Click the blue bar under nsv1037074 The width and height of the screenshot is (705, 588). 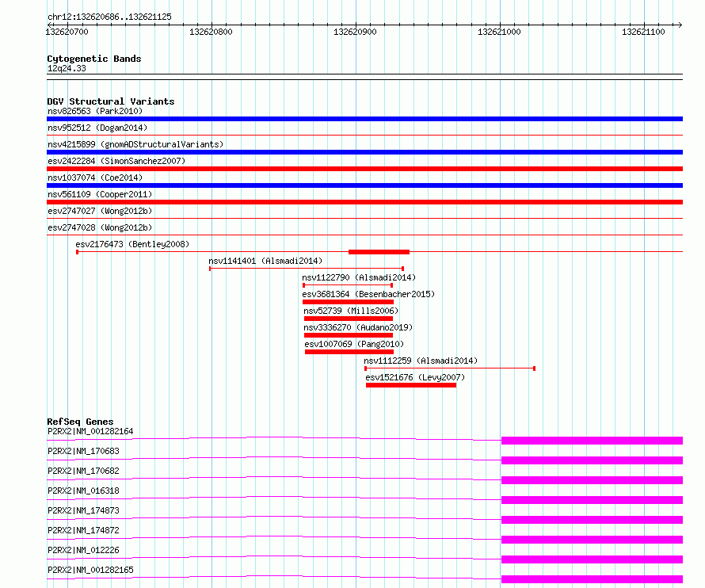point(364,185)
